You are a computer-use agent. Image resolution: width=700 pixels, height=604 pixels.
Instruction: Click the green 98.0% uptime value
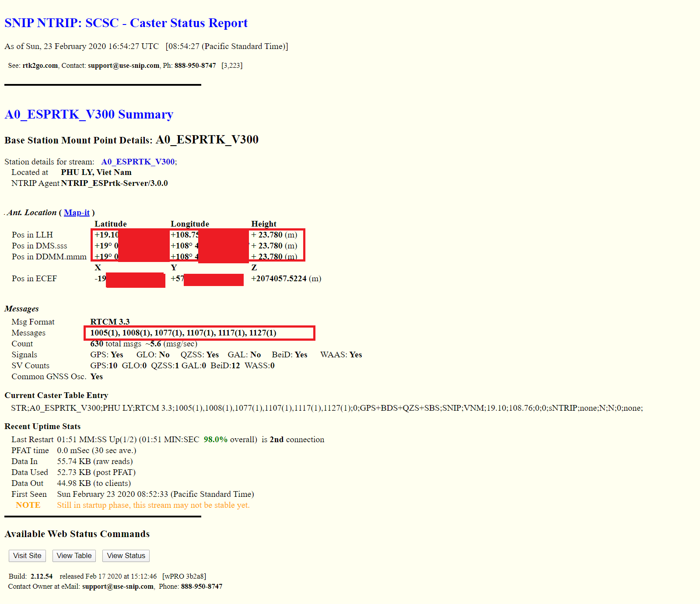point(215,440)
